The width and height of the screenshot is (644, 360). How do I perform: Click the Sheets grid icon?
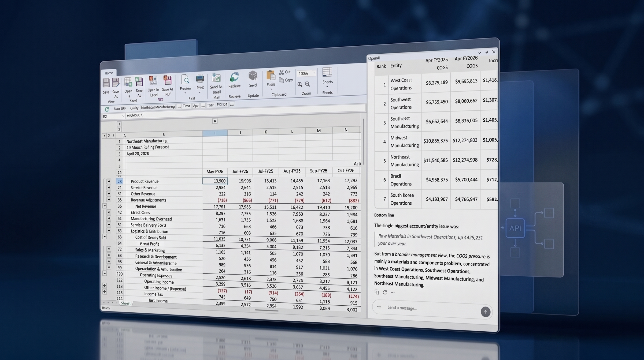pyautogui.click(x=327, y=72)
